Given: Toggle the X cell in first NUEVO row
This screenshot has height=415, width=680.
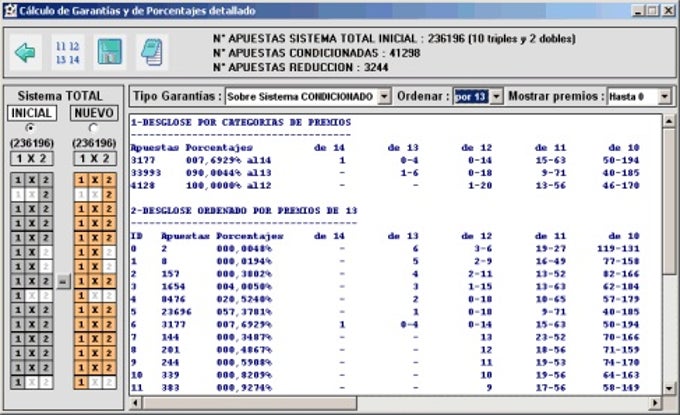Looking at the screenshot, I should click(x=95, y=180).
